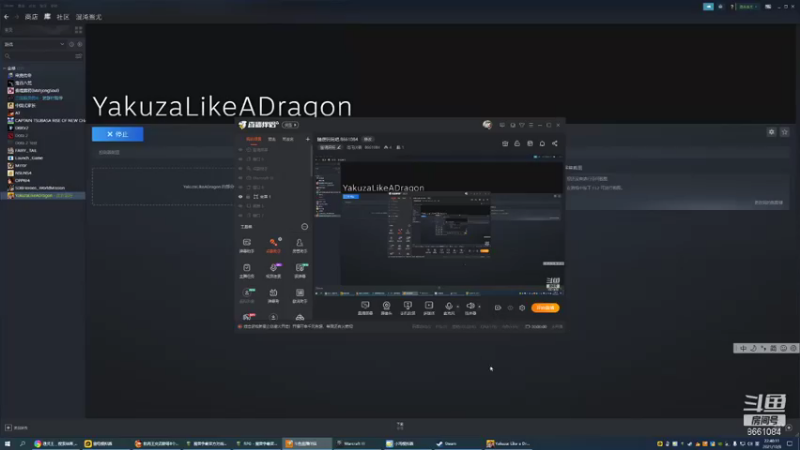Screen dimensions: 800x450
Task: Open the 社区 community tab
Action: [x=63, y=17]
